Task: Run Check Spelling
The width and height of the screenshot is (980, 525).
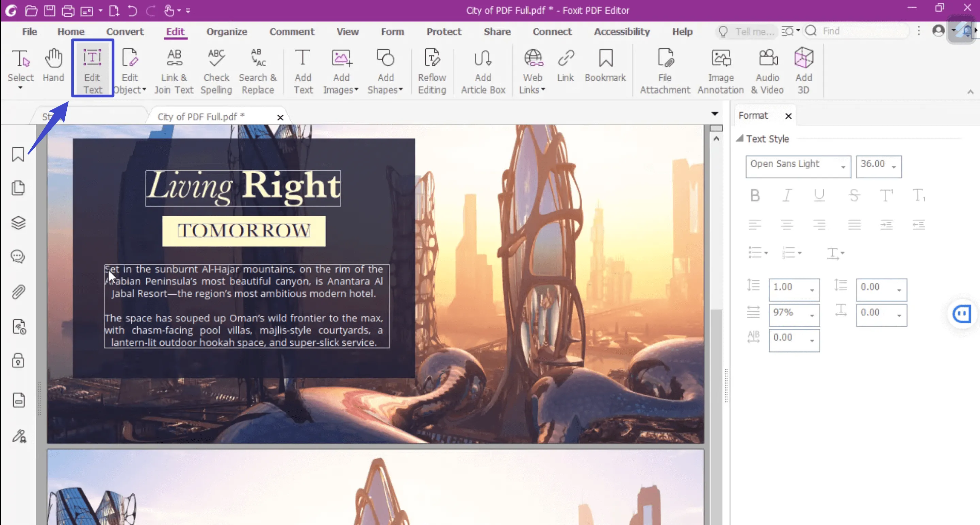Action: (x=216, y=70)
